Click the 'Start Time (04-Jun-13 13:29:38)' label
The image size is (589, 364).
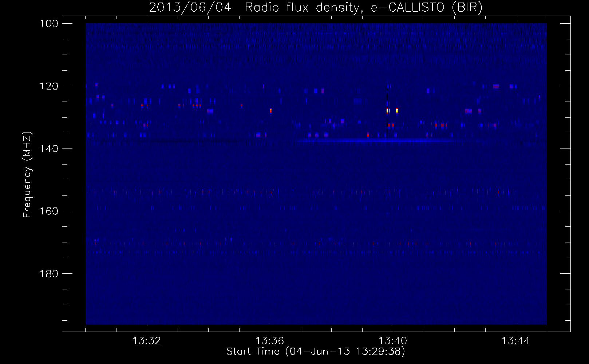pyautogui.click(x=316, y=352)
